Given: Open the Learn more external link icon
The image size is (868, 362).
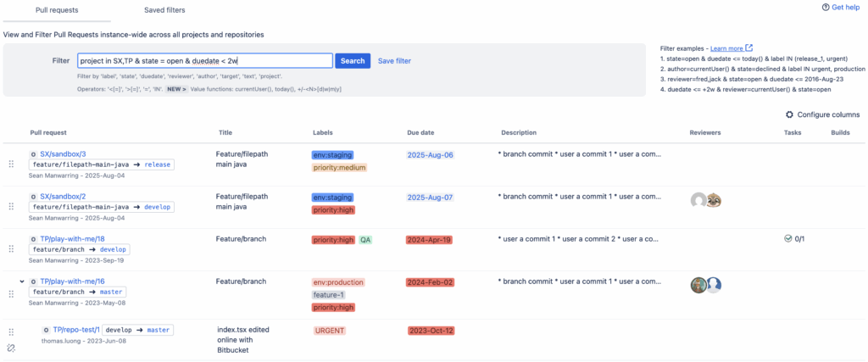Looking at the screenshot, I should point(748,48).
